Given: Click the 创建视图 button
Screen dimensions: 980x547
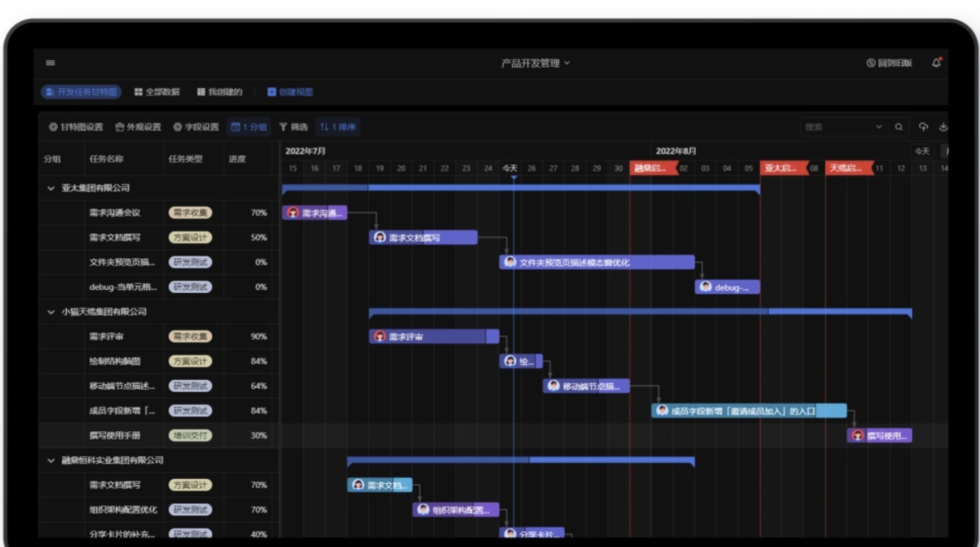Looking at the screenshot, I should (290, 92).
